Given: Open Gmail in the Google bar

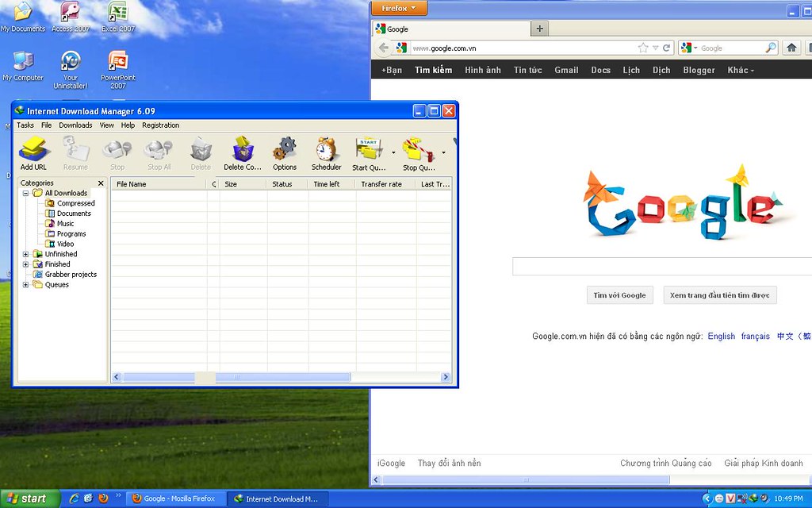Looking at the screenshot, I should point(566,70).
